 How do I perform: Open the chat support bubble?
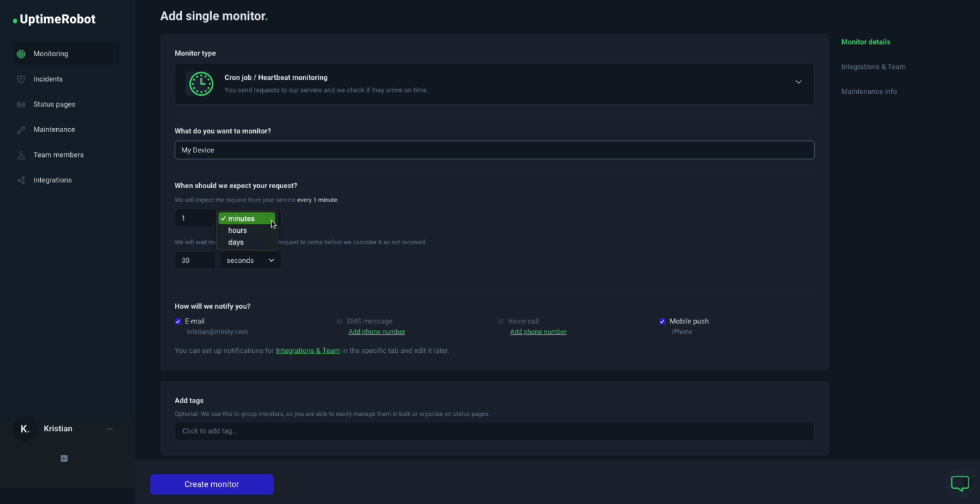click(x=960, y=484)
